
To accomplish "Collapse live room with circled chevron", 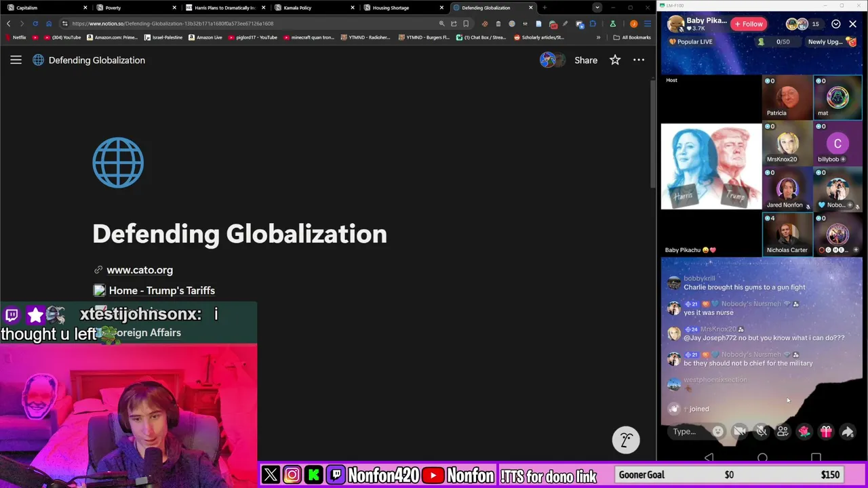I will pyautogui.click(x=836, y=24).
